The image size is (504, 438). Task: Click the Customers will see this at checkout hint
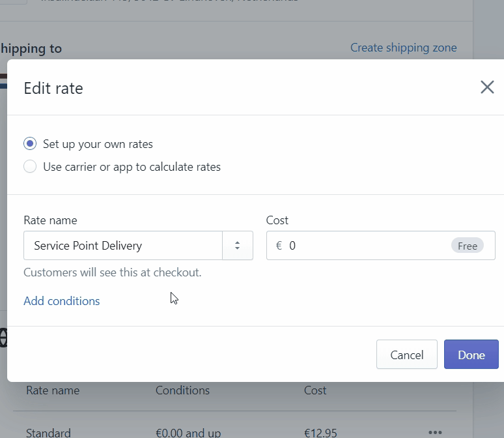[113, 272]
